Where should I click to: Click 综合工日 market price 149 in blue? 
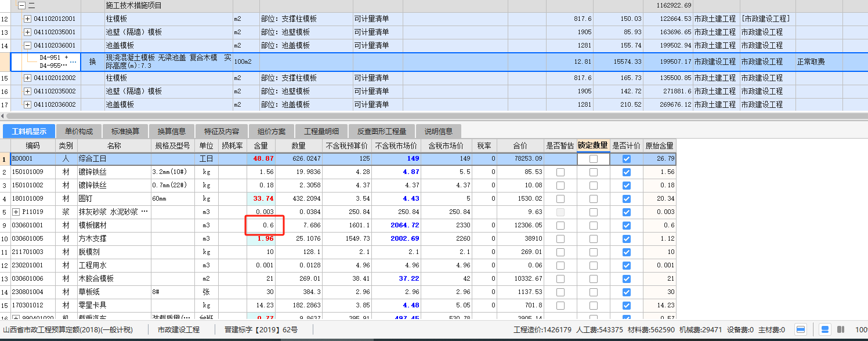coord(396,159)
